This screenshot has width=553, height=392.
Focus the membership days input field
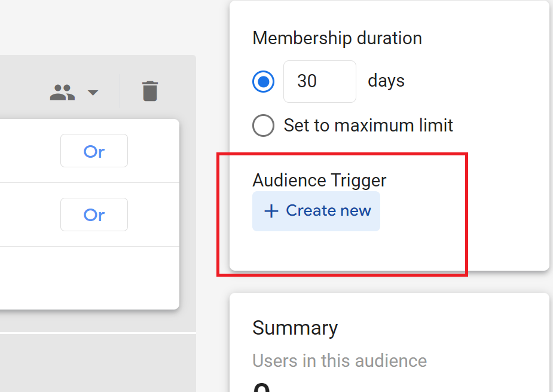point(319,81)
